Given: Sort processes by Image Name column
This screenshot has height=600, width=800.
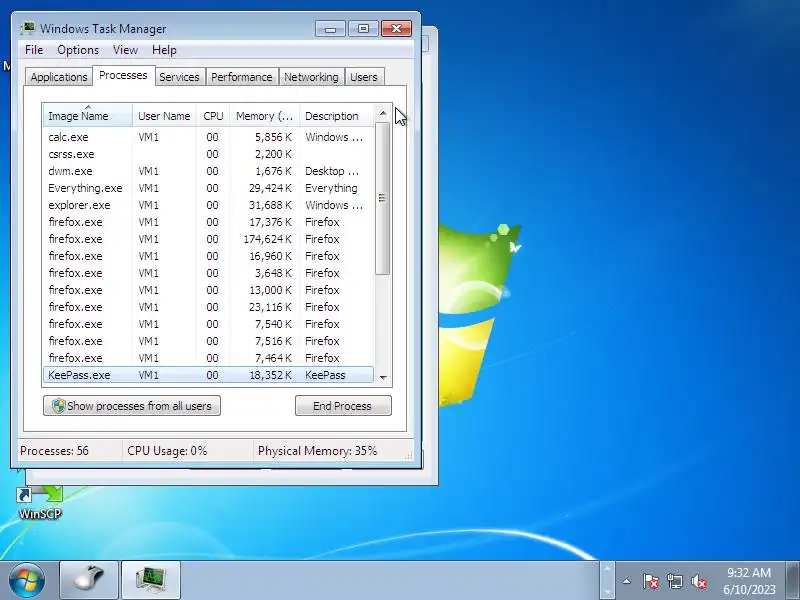Looking at the screenshot, I should (x=88, y=116).
